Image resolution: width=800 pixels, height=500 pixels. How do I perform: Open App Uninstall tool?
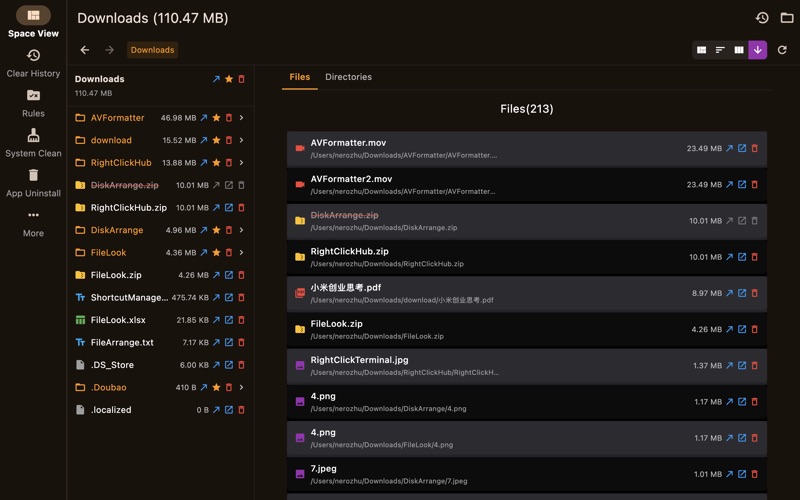(x=33, y=183)
